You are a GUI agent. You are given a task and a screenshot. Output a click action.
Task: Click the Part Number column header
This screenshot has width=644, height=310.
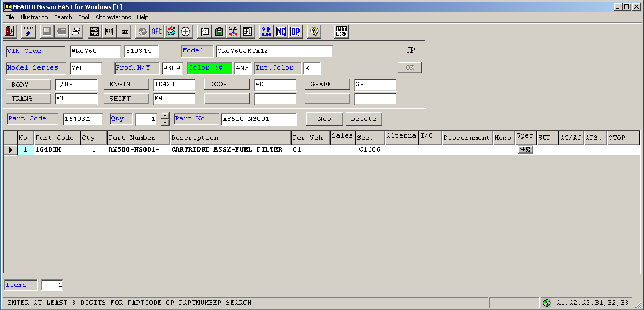139,138
